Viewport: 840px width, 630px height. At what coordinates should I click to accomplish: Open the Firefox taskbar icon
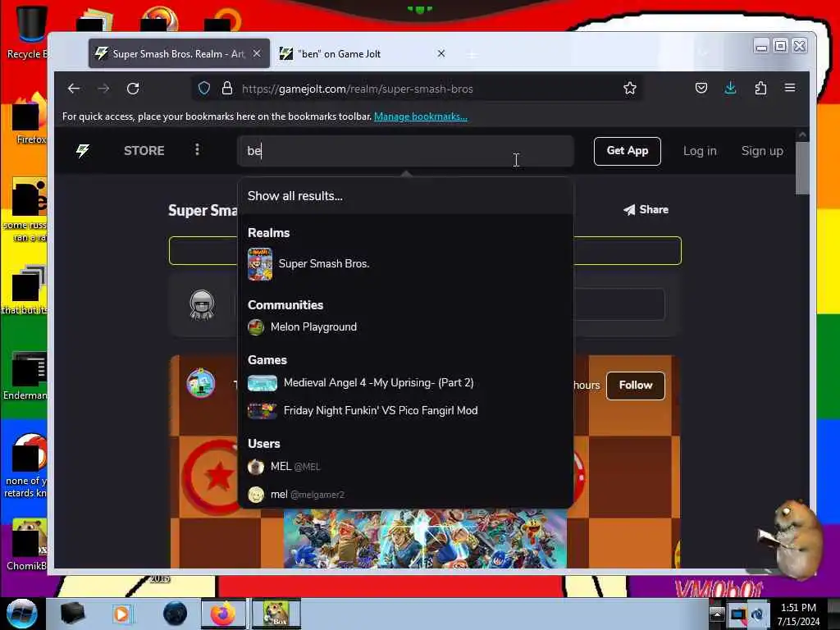223,614
